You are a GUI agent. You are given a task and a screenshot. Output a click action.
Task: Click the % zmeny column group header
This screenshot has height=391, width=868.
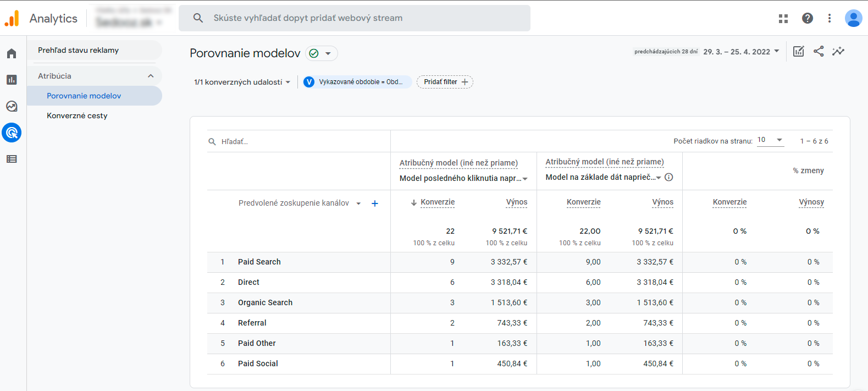(x=808, y=170)
